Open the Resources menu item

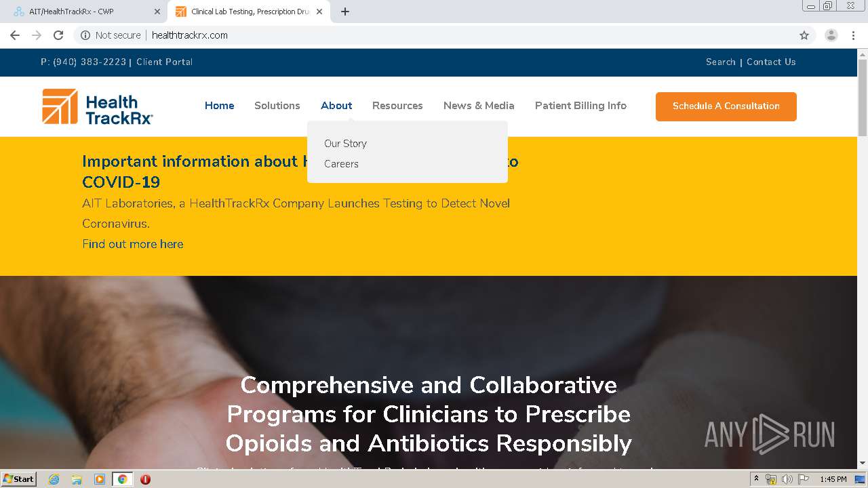point(397,106)
